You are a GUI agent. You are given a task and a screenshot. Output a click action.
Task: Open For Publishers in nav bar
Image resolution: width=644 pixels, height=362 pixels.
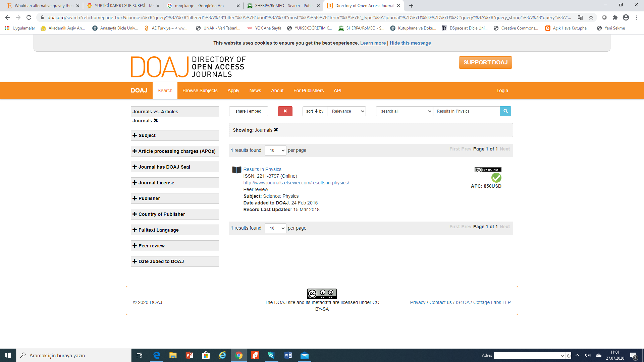(x=309, y=90)
